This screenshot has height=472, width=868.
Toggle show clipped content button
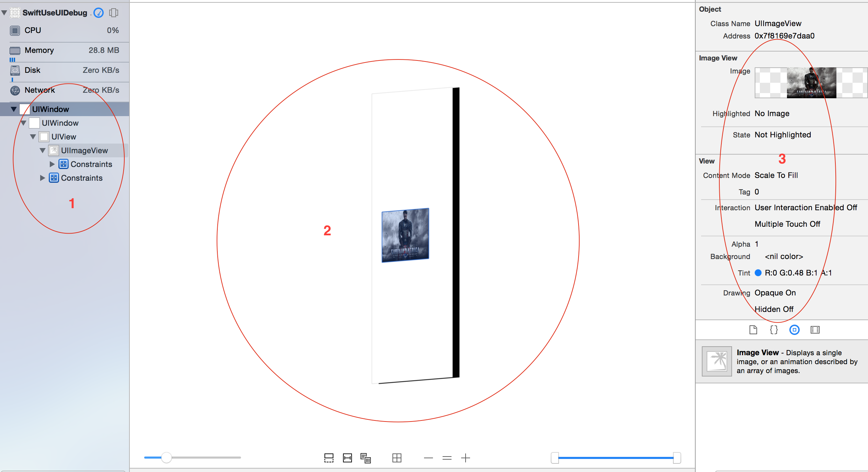[329, 458]
